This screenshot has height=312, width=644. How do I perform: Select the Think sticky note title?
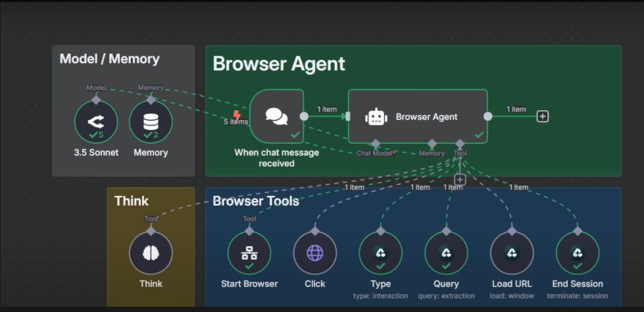pyautogui.click(x=132, y=201)
